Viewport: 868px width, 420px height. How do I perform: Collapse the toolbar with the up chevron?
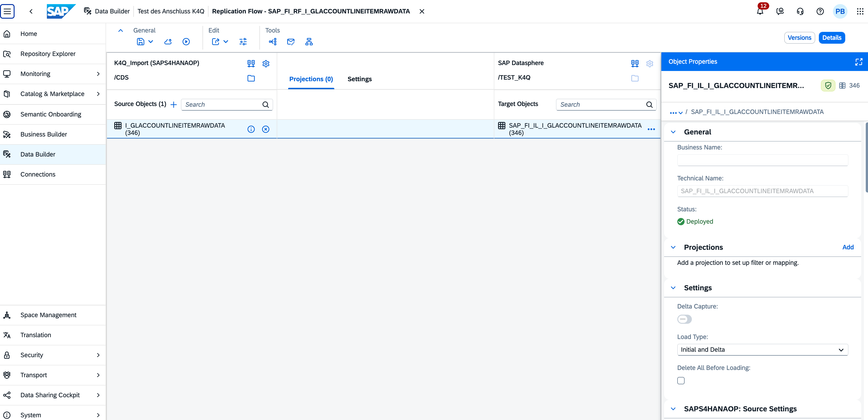(120, 30)
